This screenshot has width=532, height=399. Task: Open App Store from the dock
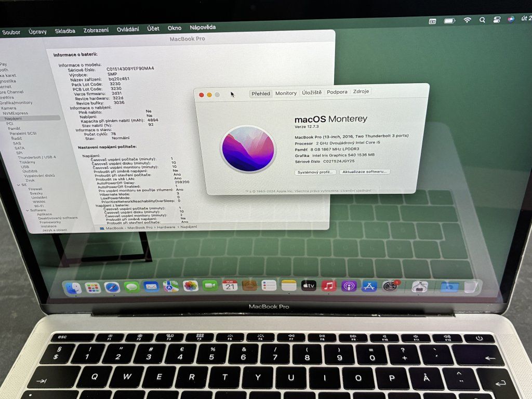(x=369, y=286)
